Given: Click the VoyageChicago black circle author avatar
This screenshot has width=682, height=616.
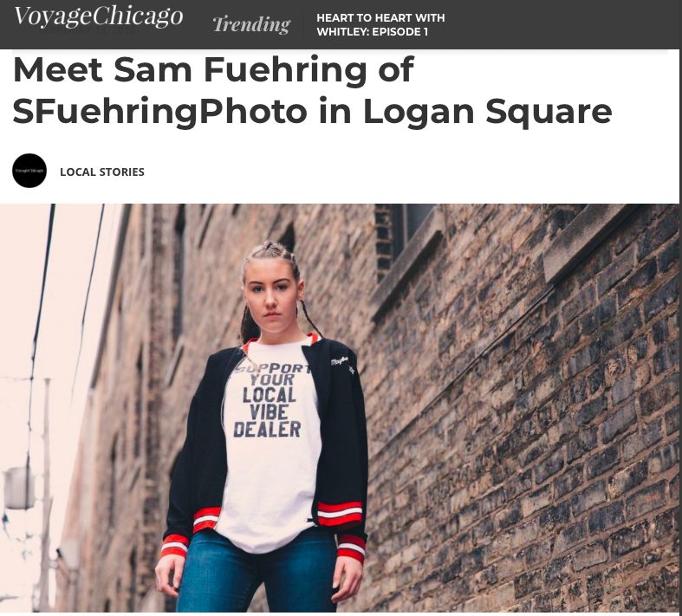Looking at the screenshot, I should (x=29, y=171).
